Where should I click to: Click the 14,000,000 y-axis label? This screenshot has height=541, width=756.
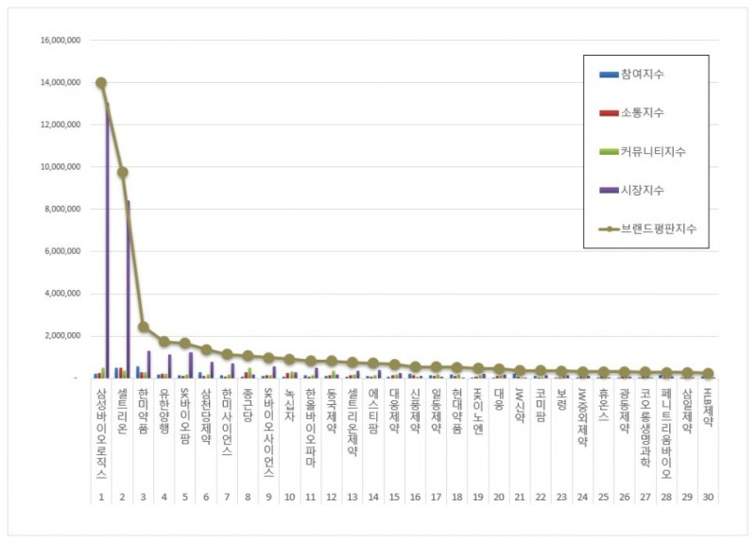[x=60, y=82]
